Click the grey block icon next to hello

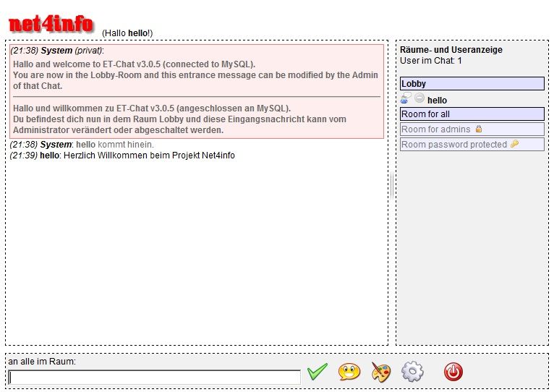(419, 99)
